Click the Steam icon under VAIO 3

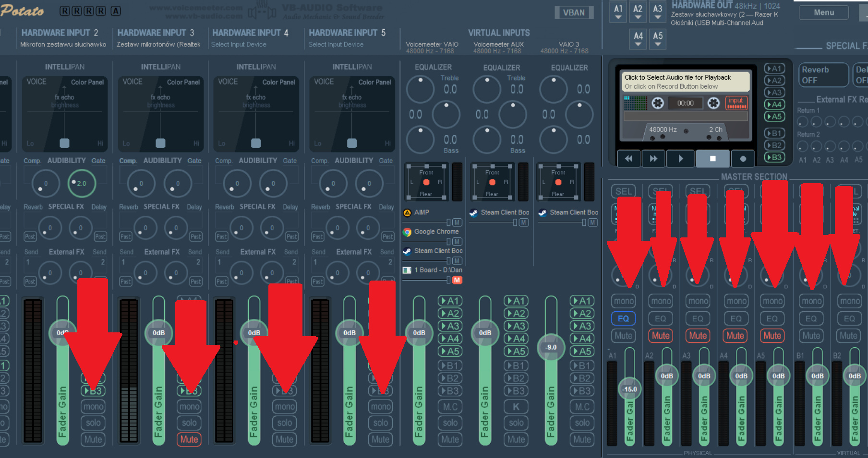542,213
